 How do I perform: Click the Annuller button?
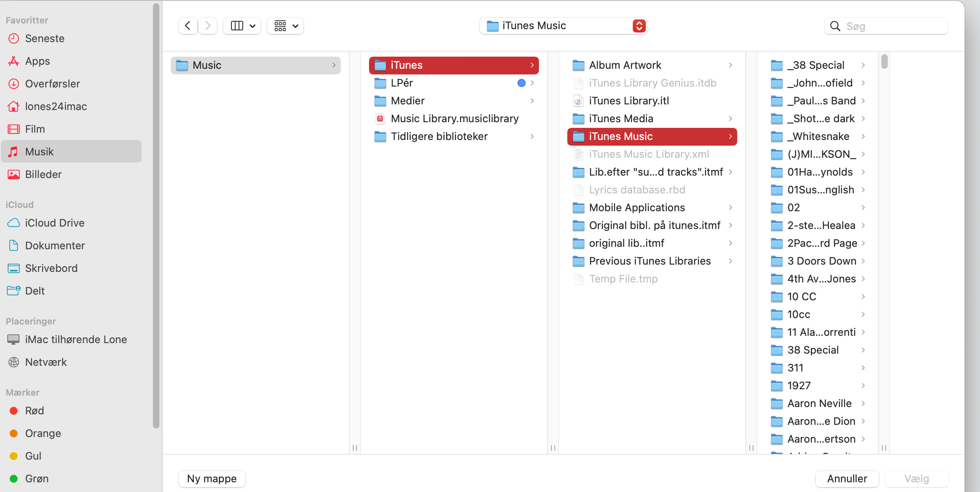pyautogui.click(x=847, y=479)
